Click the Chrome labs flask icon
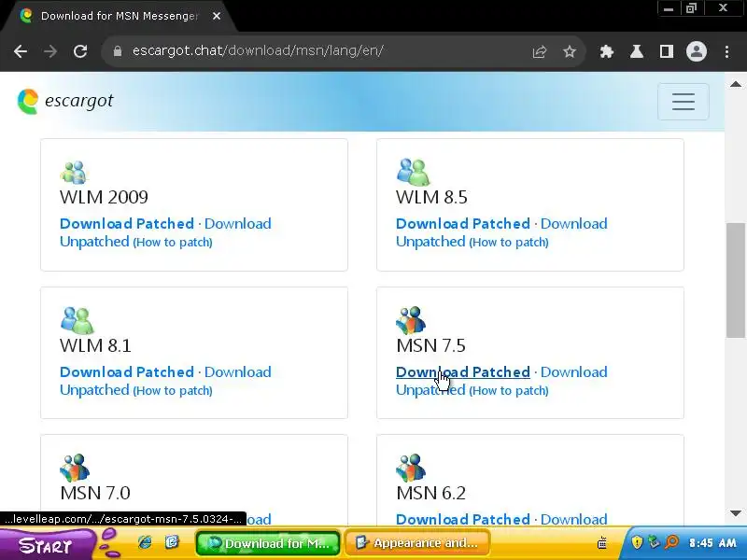The width and height of the screenshot is (747, 560). 637,51
